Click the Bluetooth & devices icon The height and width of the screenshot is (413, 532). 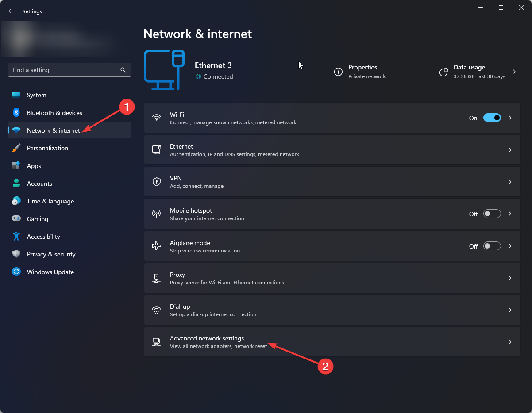pyautogui.click(x=16, y=113)
